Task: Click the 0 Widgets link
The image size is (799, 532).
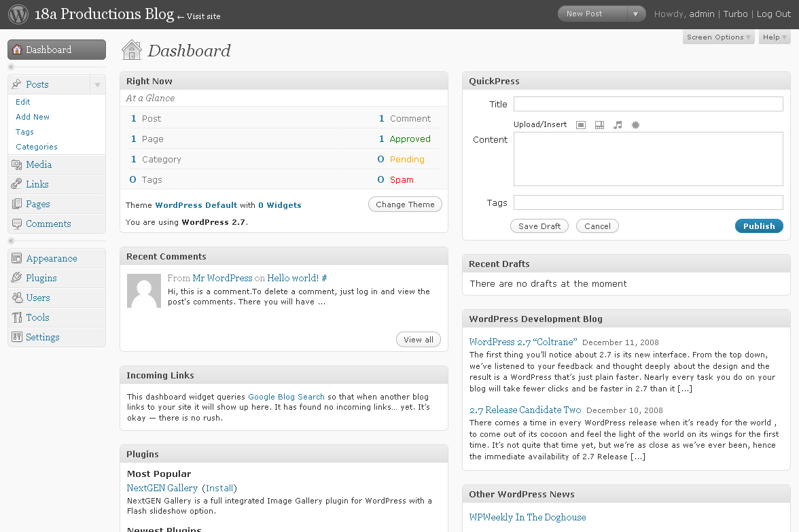Action: click(280, 205)
